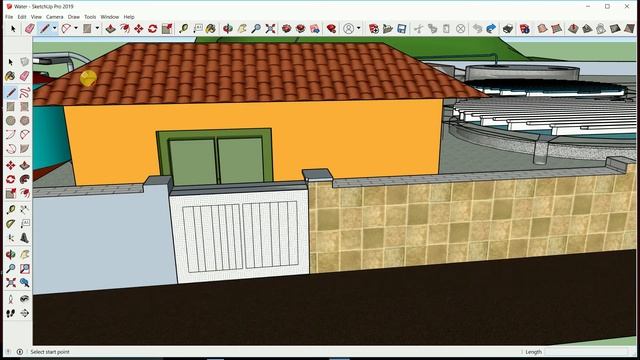640x360 pixels.
Task: Open the Edit menu
Action: 22,17
